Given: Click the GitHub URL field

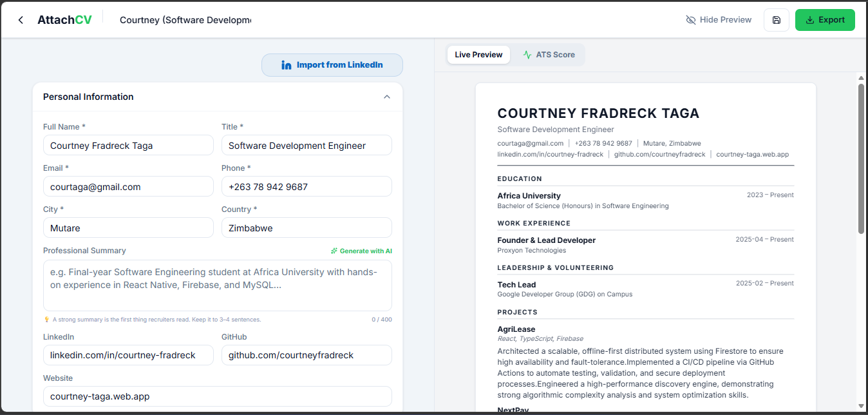Looking at the screenshot, I should [x=307, y=355].
